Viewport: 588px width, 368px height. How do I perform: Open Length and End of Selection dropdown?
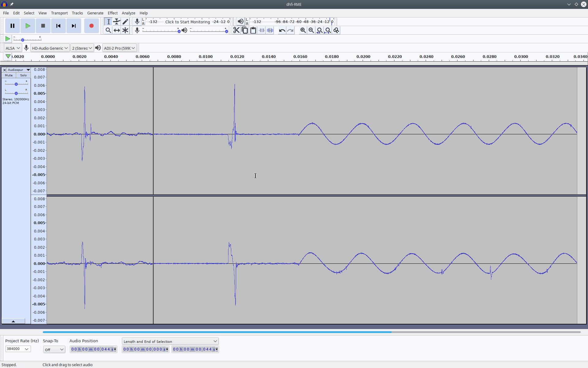click(170, 341)
